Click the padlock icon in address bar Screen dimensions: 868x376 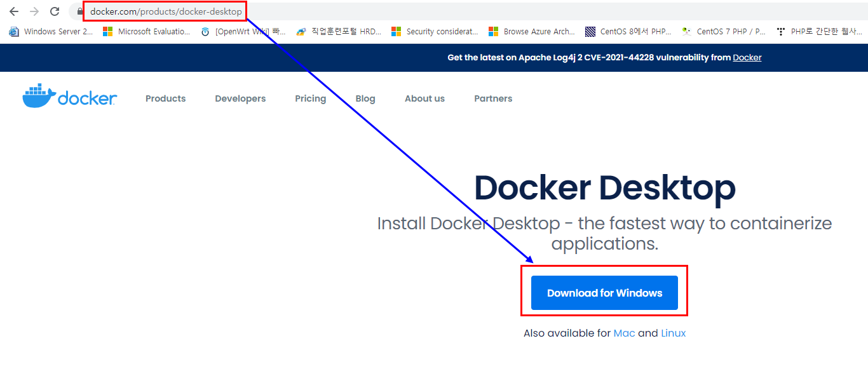[79, 11]
